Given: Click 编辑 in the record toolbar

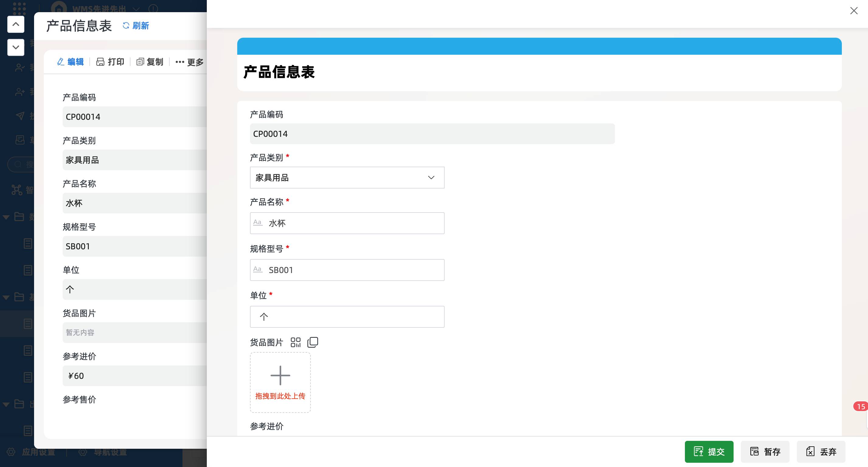Looking at the screenshot, I should pyautogui.click(x=71, y=62).
